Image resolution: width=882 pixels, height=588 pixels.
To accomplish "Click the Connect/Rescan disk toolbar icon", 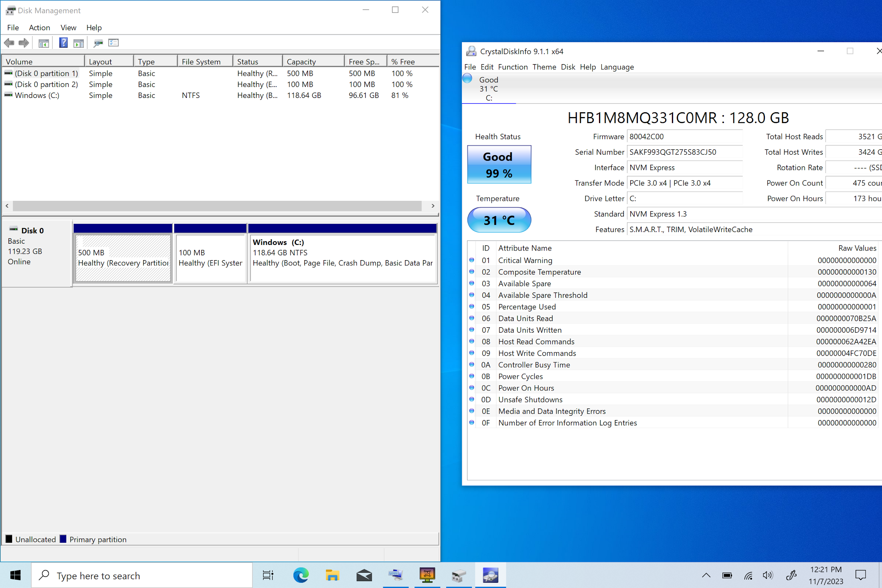I will [98, 43].
